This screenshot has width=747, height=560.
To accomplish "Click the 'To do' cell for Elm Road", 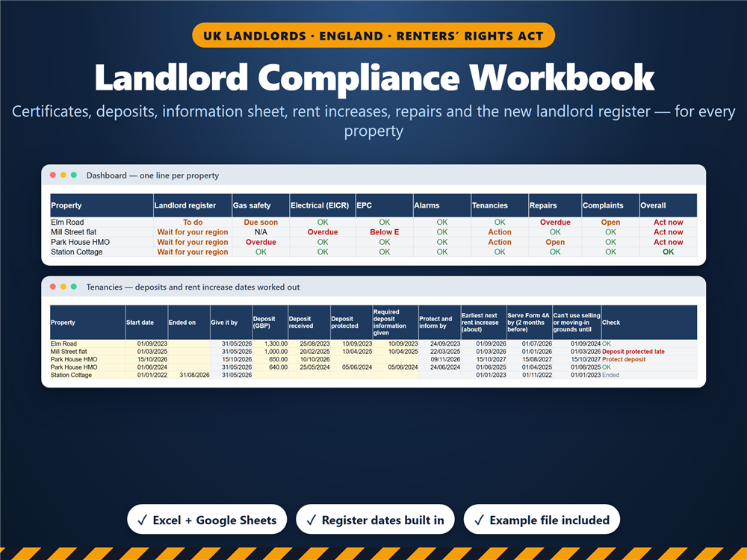I will pos(193,223).
